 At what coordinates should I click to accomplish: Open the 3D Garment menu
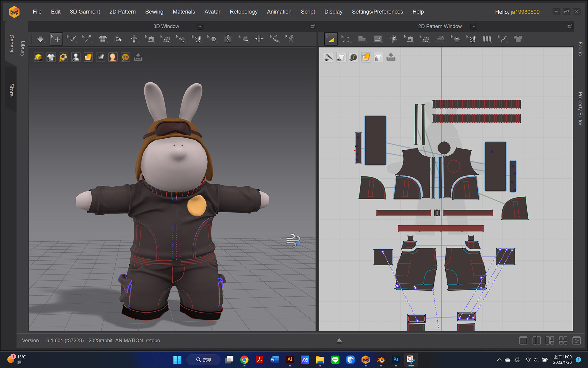coord(85,12)
